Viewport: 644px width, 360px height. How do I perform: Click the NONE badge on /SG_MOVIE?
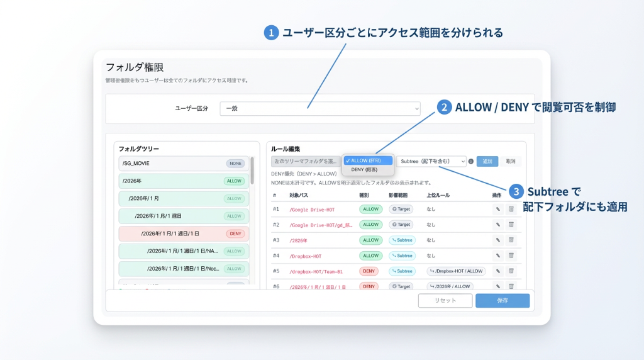[235, 164]
